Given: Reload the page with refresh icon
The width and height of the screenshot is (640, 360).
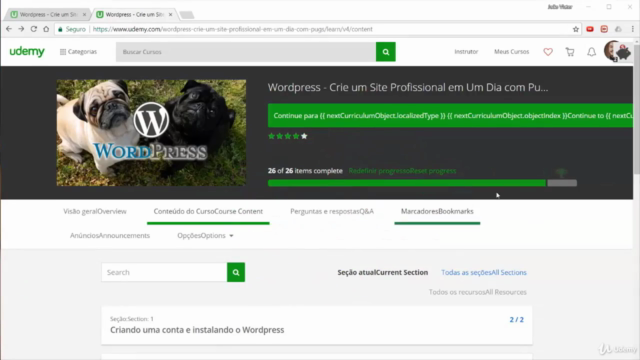Looking at the screenshot, I should [34, 29].
